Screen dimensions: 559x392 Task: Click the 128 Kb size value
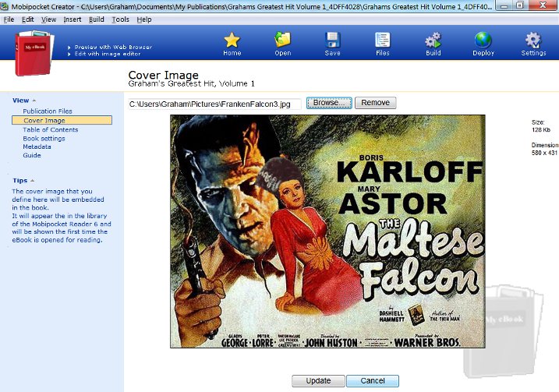coord(541,129)
